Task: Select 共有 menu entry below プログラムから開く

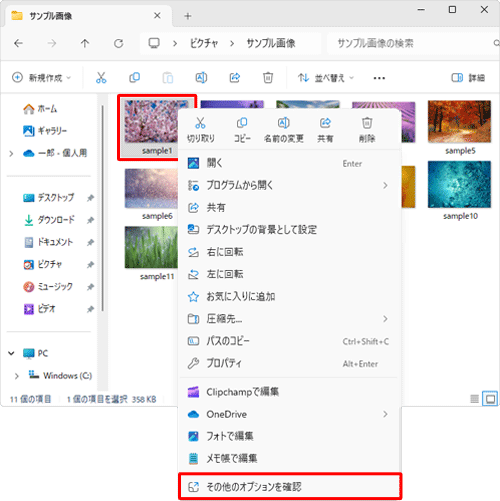Action: pyautogui.click(x=290, y=208)
